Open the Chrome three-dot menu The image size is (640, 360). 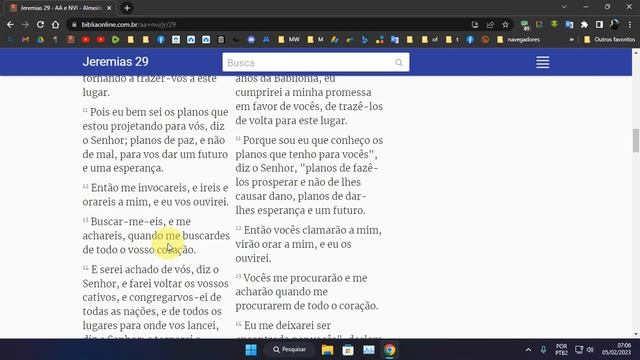630,24
